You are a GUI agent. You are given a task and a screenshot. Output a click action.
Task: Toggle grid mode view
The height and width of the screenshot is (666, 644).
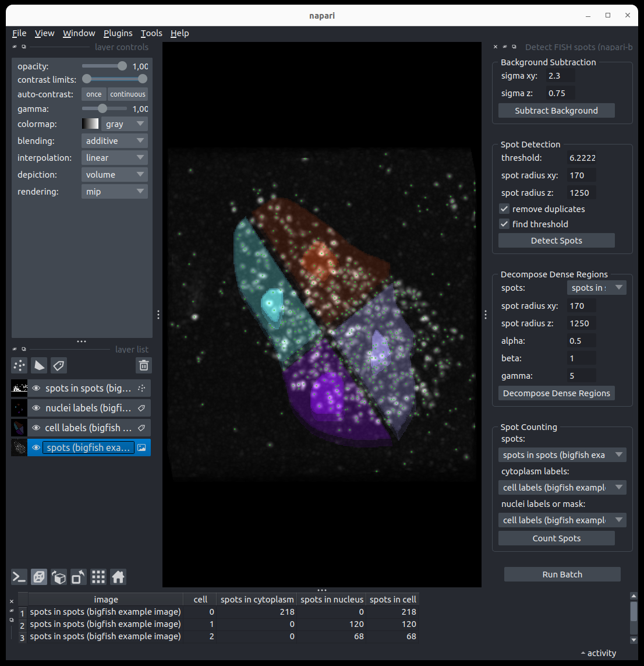click(x=98, y=577)
